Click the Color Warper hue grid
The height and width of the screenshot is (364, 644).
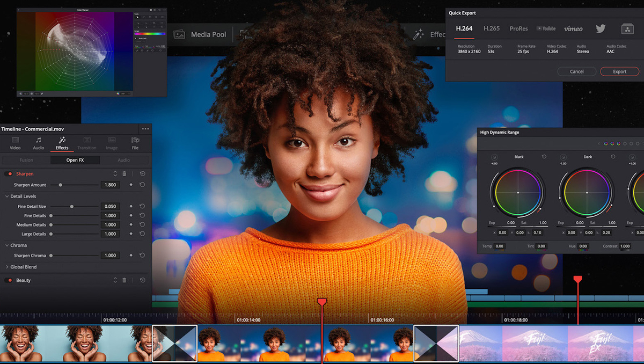click(75, 50)
